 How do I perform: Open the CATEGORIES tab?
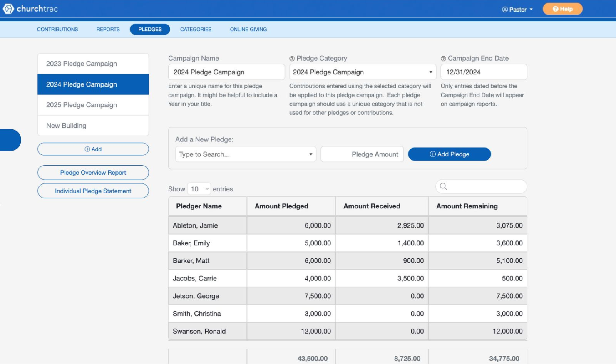(196, 29)
